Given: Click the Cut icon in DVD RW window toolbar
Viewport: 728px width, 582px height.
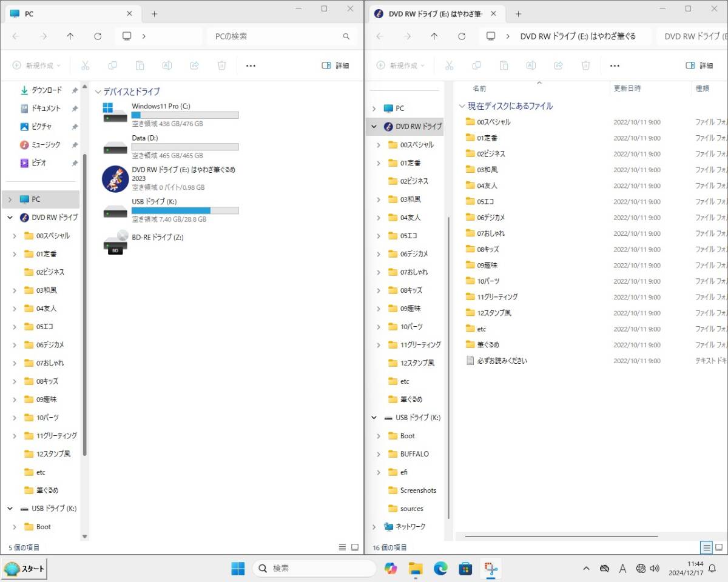Looking at the screenshot, I should point(449,65).
